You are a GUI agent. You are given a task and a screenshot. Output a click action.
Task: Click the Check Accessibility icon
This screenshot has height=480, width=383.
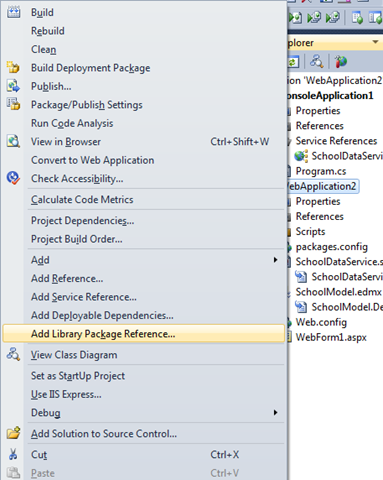13,178
